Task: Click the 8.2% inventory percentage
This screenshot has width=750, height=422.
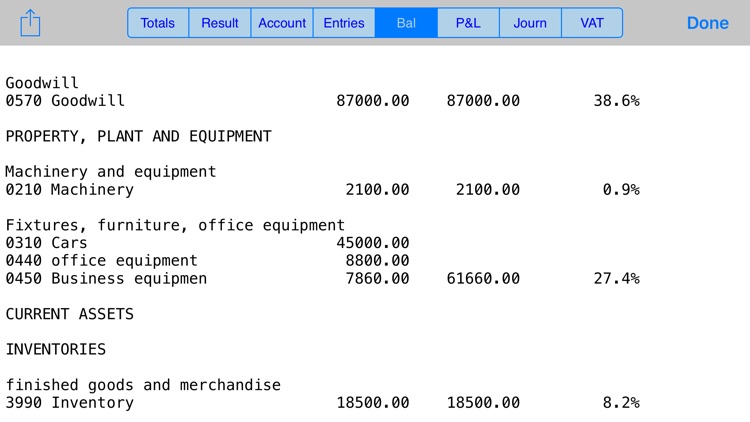Action: tap(621, 403)
